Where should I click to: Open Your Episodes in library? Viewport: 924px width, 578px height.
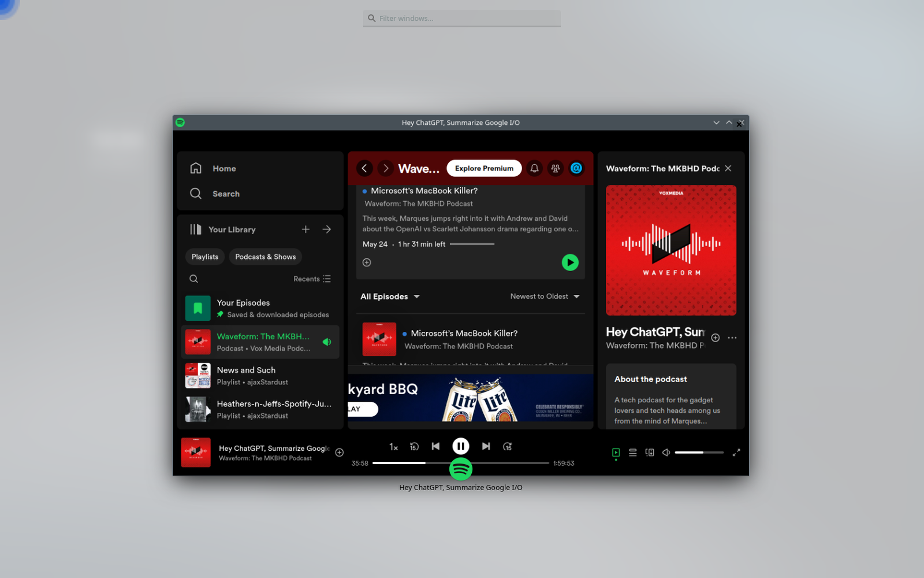click(260, 308)
